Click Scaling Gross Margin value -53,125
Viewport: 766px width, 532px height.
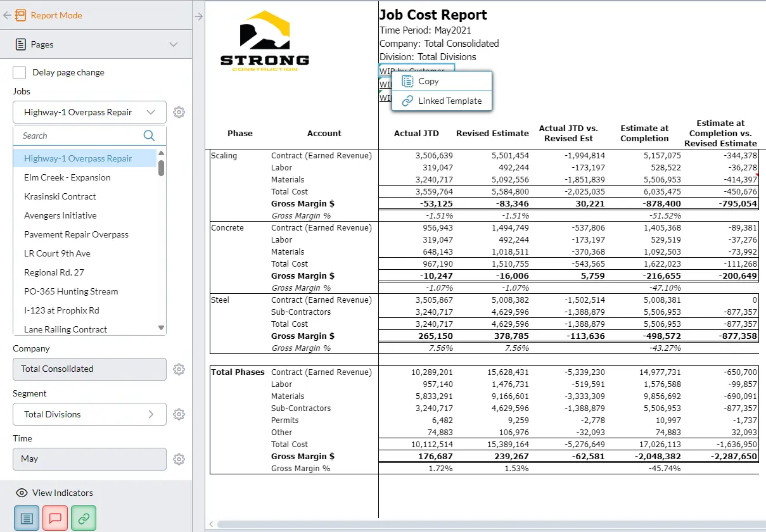(x=436, y=203)
